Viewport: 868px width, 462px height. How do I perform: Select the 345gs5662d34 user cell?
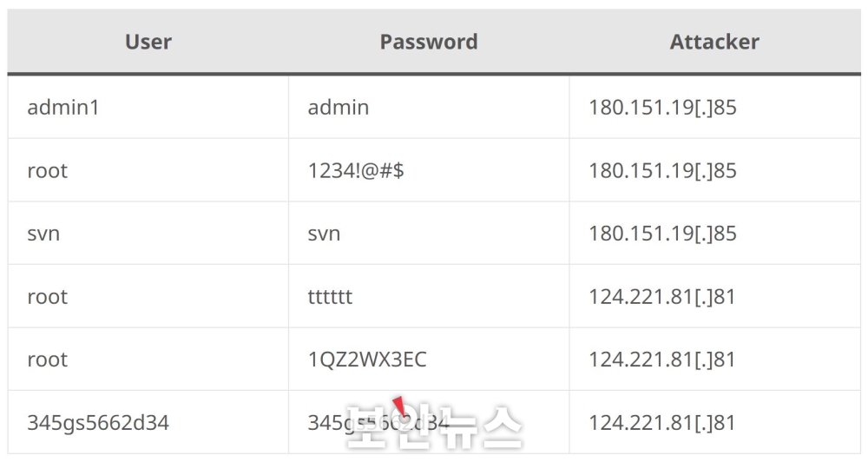click(148, 422)
